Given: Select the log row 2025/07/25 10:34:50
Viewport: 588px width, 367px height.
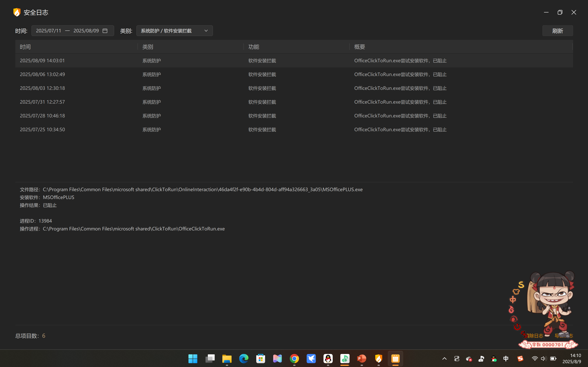Looking at the screenshot, I should 294,129.
